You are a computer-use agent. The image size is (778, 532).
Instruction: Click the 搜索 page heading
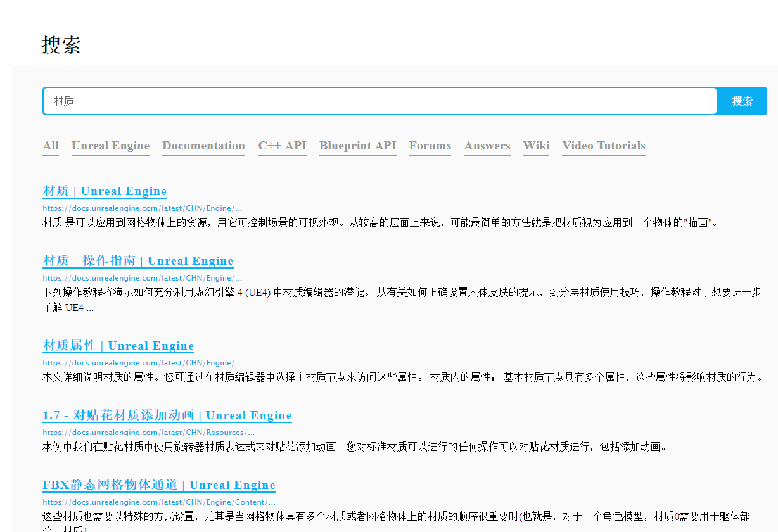[x=61, y=45]
